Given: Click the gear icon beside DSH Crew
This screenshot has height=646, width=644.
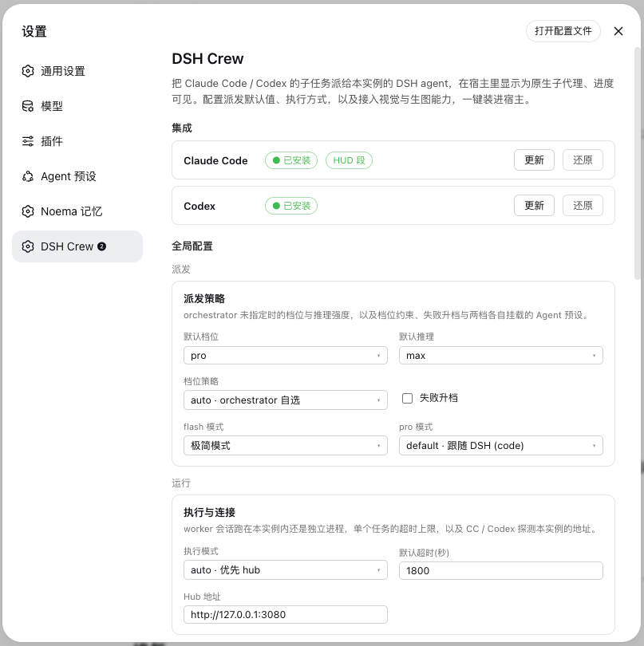Looking at the screenshot, I should coord(28,246).
